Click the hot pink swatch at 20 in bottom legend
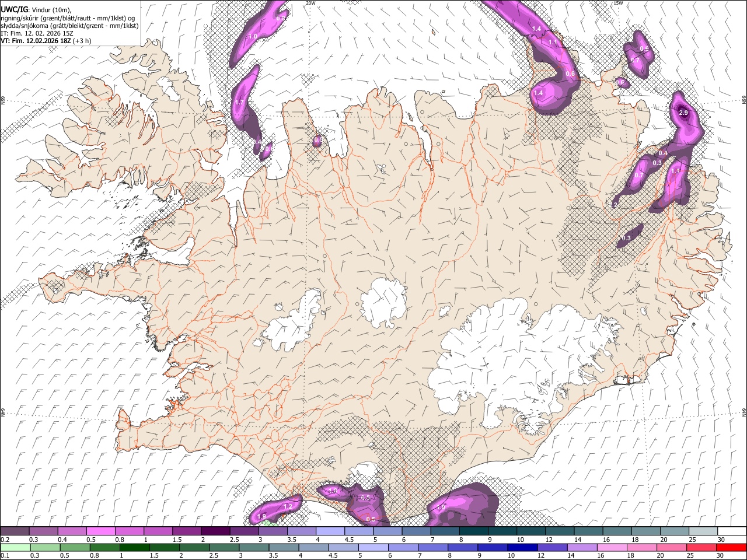The width and height of the screenshot is (747, 560). [x=672, y=548]
